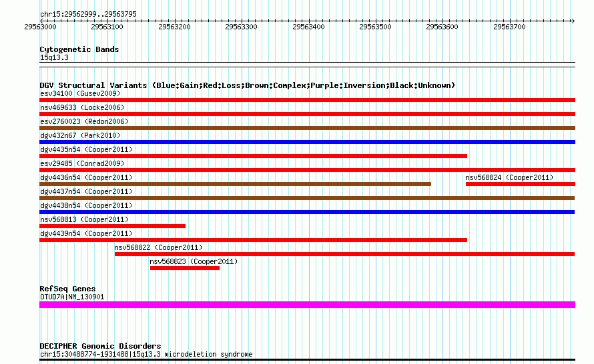Click the dgv4439n54 (Cooper2011) red bar
The image size is (594, 364).
253,240
